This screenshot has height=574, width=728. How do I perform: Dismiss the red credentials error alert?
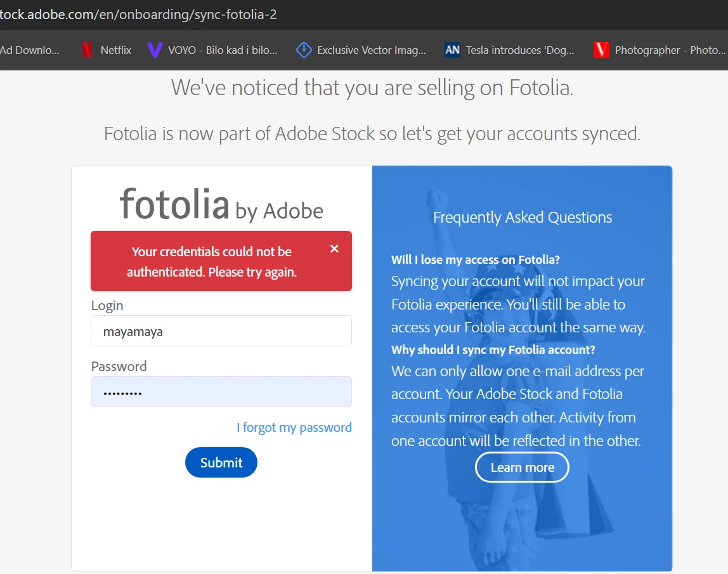click(334, 249)
